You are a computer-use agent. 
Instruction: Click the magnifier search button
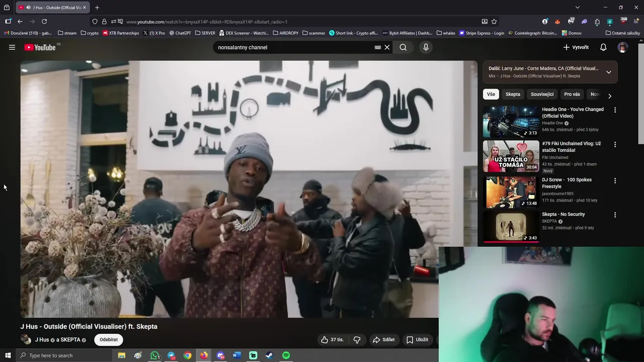coord(403,47)
